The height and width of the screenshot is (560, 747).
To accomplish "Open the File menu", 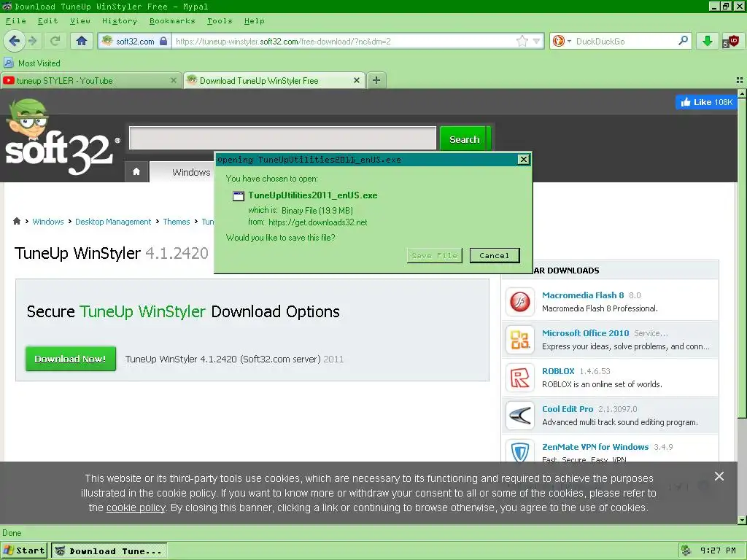I will pos(16,21).
